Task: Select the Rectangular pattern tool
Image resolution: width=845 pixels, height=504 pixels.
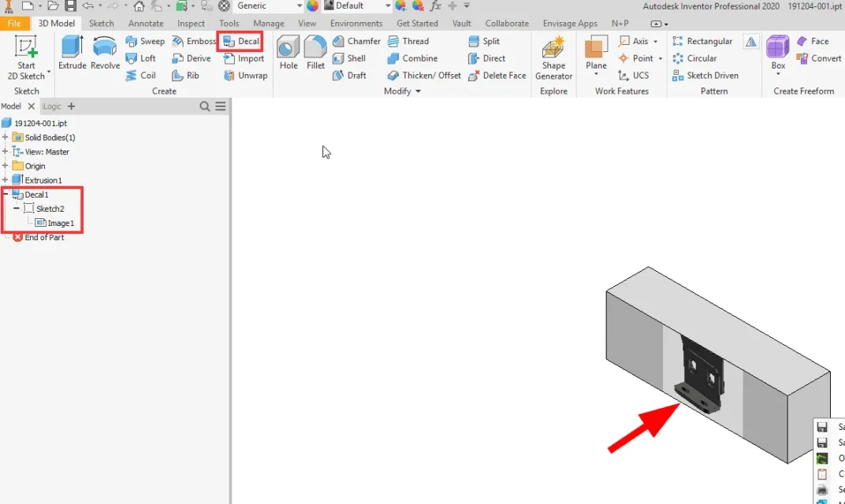Action: tap(702, 41)
